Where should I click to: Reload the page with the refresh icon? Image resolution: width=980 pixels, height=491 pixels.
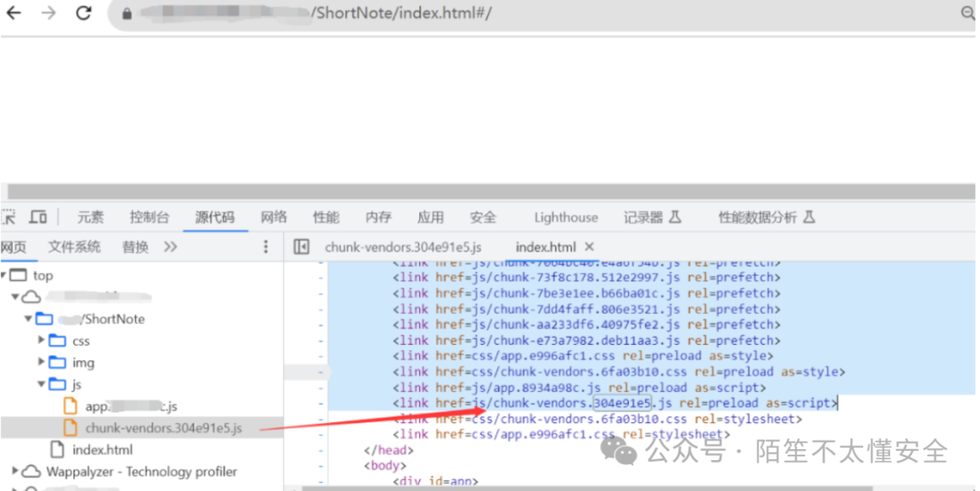coord(83,13)
